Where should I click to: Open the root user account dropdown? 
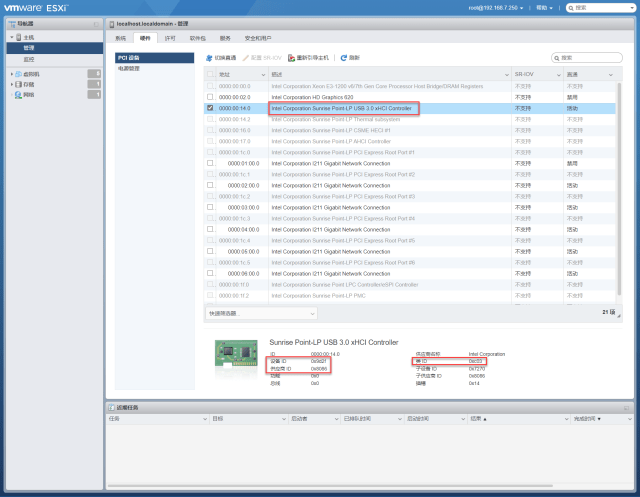496,8
